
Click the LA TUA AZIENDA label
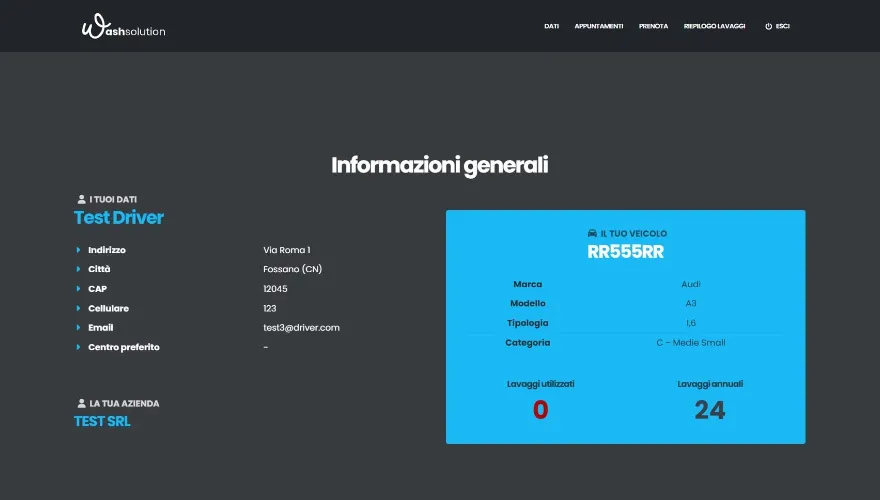[124, 403]
